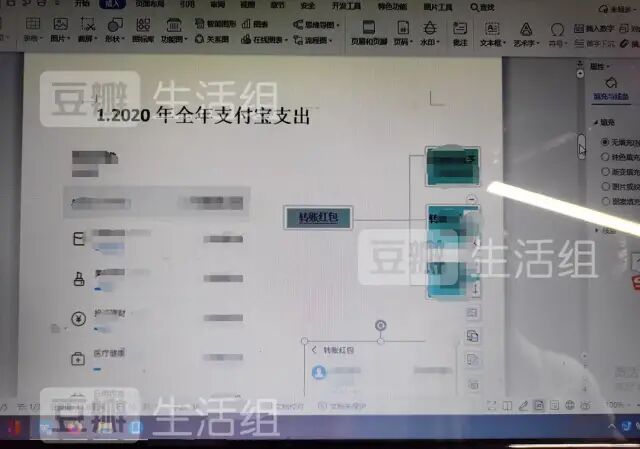Click the back chevron beside 转账红包 in picture
Viewport: 640px width, 449px height.
pos(314,350)
